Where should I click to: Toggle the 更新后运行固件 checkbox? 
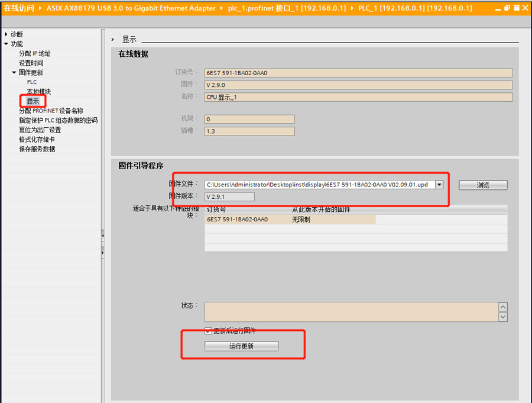click(208, 330)
